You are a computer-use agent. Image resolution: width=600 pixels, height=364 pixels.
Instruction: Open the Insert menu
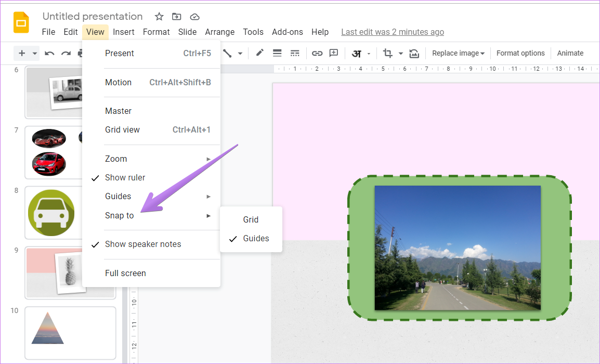coord(124,32)
